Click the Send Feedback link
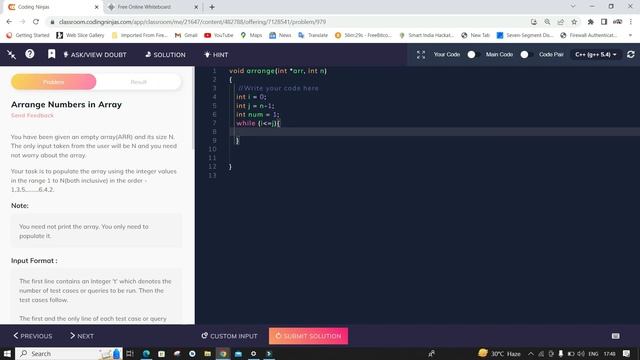This screenshot has width=640, height=360. point(32,116)
